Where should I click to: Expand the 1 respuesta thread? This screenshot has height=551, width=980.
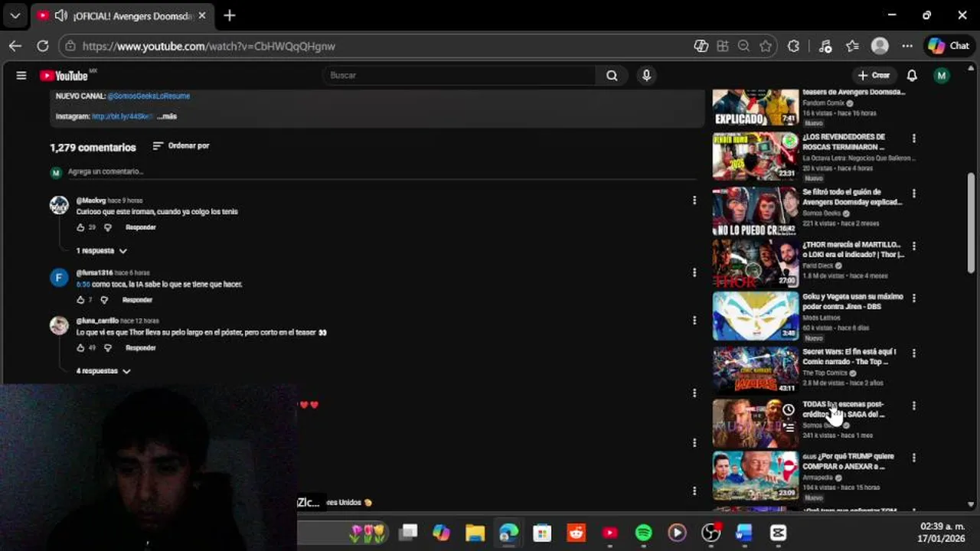101,251
